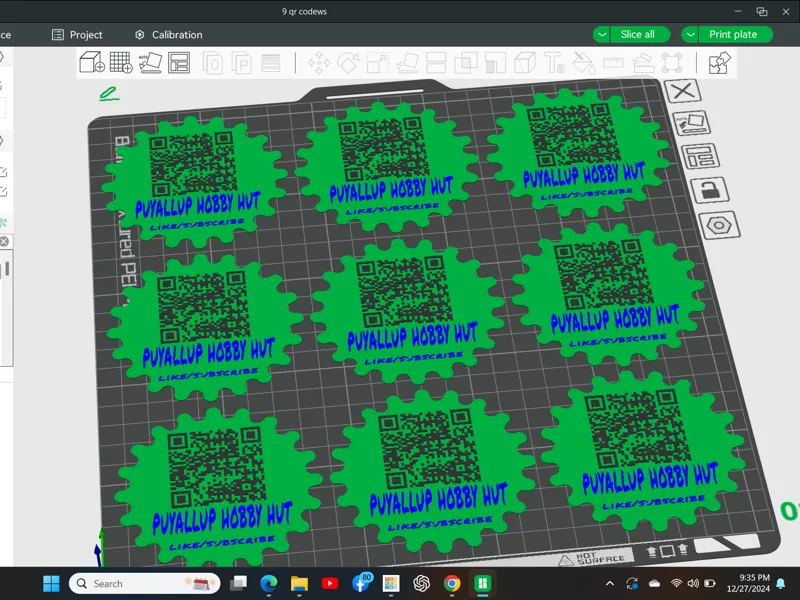Click the Print plate button

coord(733,34)
